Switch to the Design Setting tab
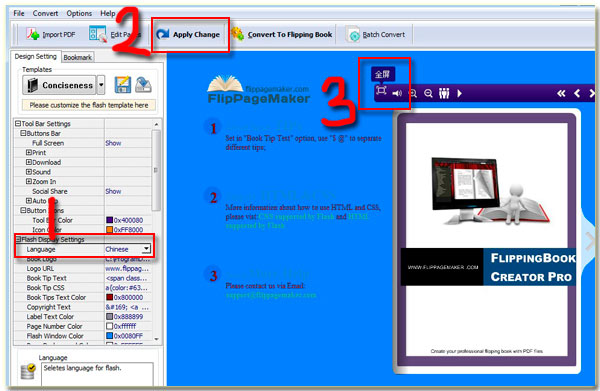The width and height of the screenshot is (600, 391). (35, 57)
